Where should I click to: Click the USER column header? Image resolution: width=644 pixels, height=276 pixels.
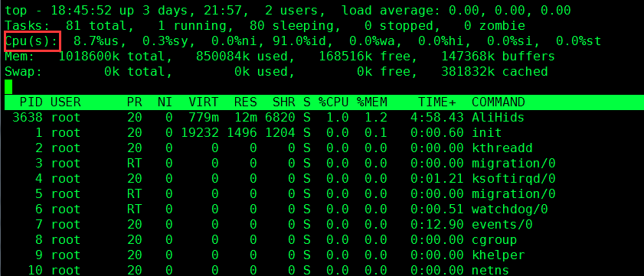tap(66, 102)
